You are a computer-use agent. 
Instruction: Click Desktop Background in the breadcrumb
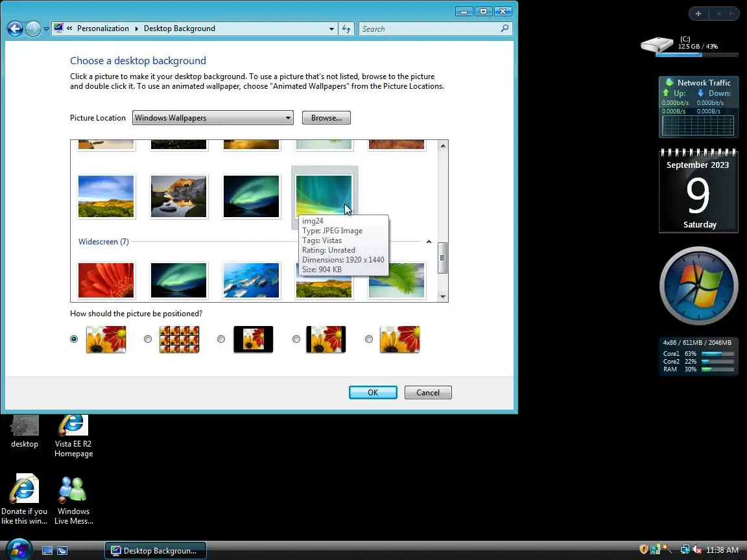[180, 29]
